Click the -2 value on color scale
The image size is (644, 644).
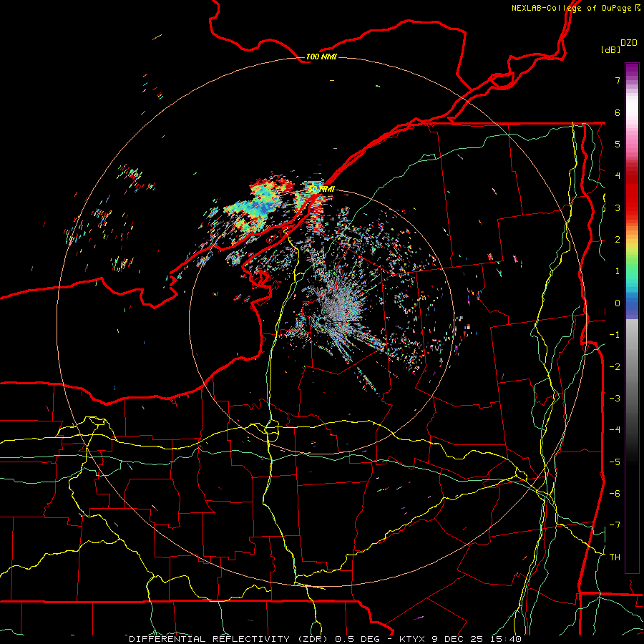tap(615, 367)
